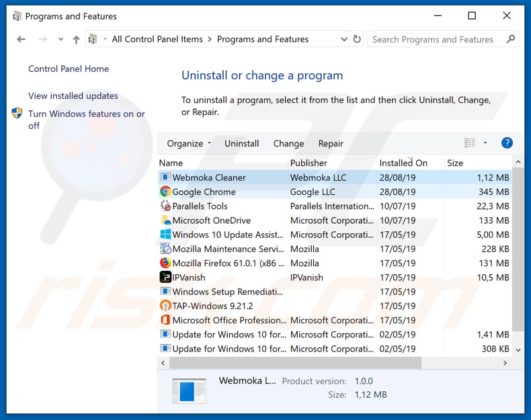The width and height of the screenshot is (531, 420).
Task: Click the Change toolbar button
Action: tap(288, 144)
